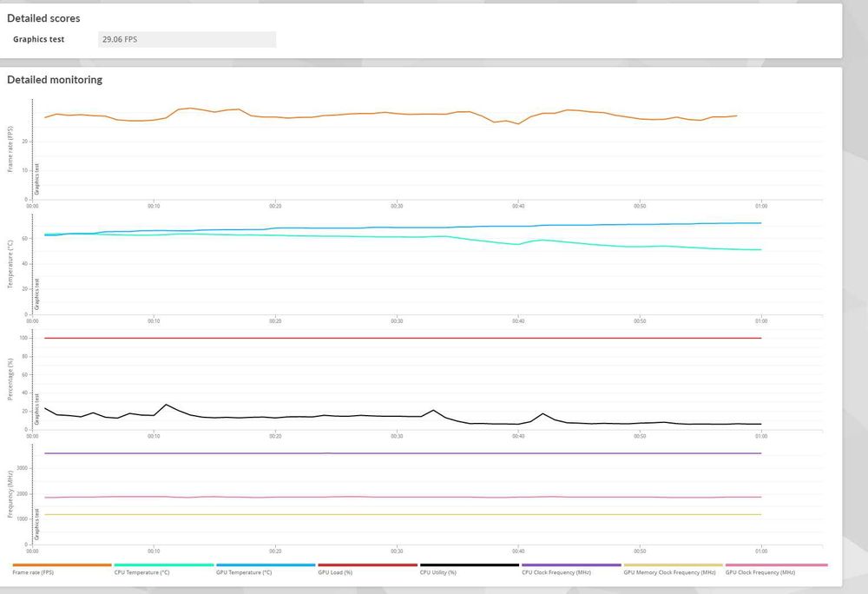Viewport: 868px width, 594px height.
Task: Hide the CPU Temperature (°C) series in legend
Action: [x=163, y=569]
